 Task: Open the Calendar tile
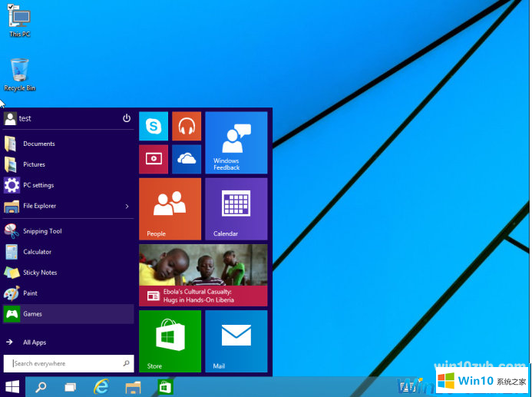[x=236, y=209]
